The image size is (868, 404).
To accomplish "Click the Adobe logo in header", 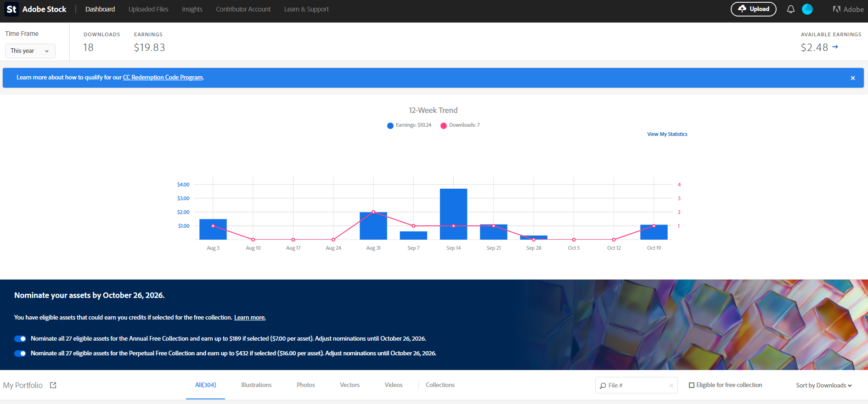I will pyautogui.click(x=848, y=9).
